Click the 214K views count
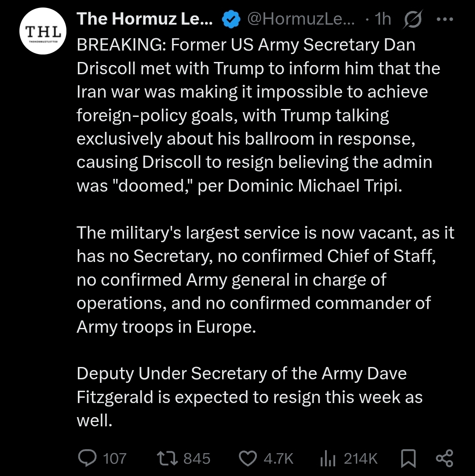The height and width of the screenshot is (476, 475). [361, 458]
